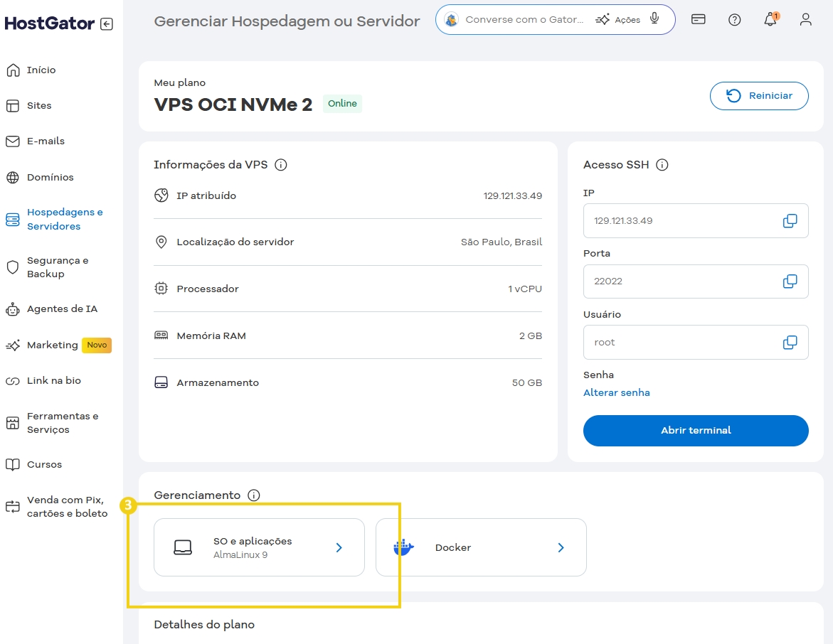Screen dimensions: 833x644
Task: Open SO e aplicações via its chevron
Action: [339, 547]
